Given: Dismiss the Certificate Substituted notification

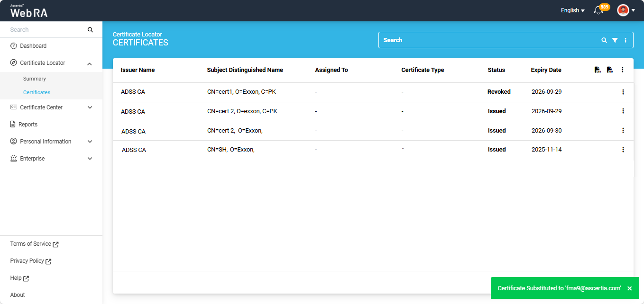Looking at the screenshot, I should tap(629, 288).
